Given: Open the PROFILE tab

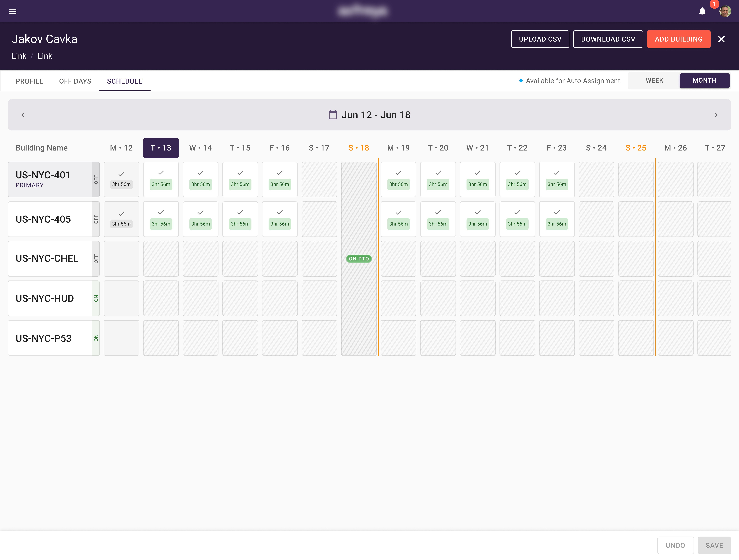Looking at the screenshot, I should pyautogui.click(x=30, y=81).
